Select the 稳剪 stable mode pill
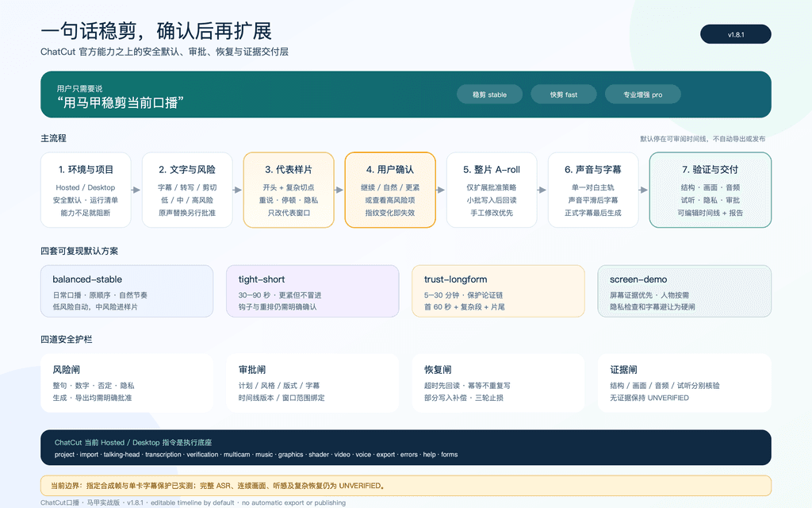The image size is (812, 508). pos(489,94)
